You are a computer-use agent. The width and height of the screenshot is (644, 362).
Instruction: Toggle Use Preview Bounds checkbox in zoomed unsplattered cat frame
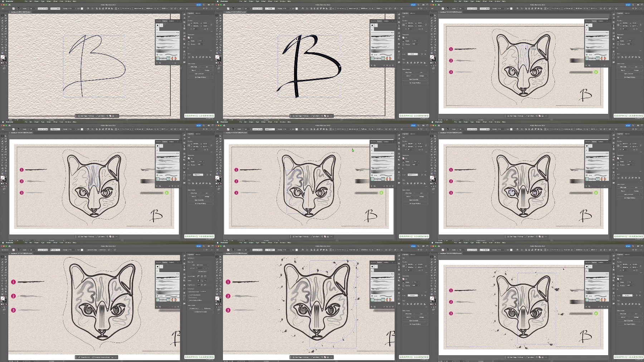(189, 295)
